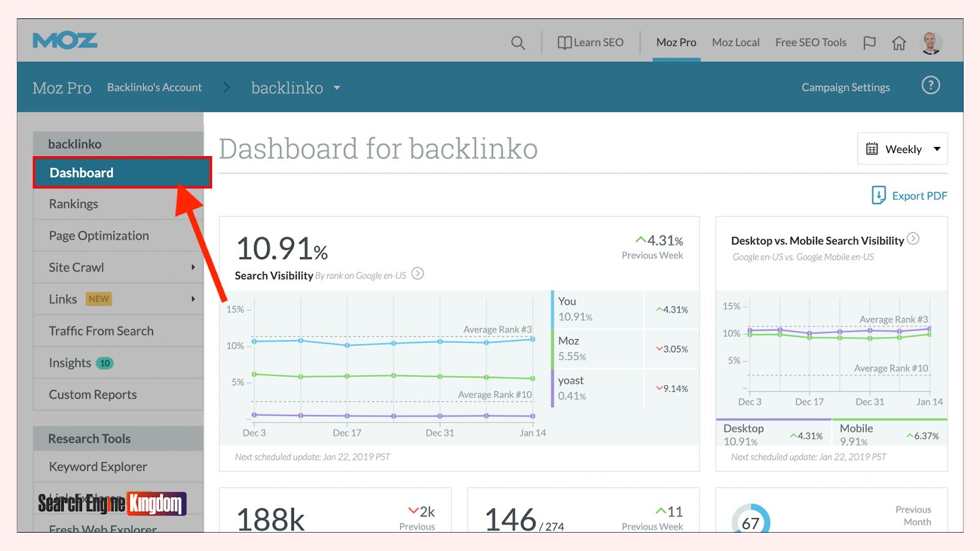Open Keyword Explorer

(x=118, y=467)
